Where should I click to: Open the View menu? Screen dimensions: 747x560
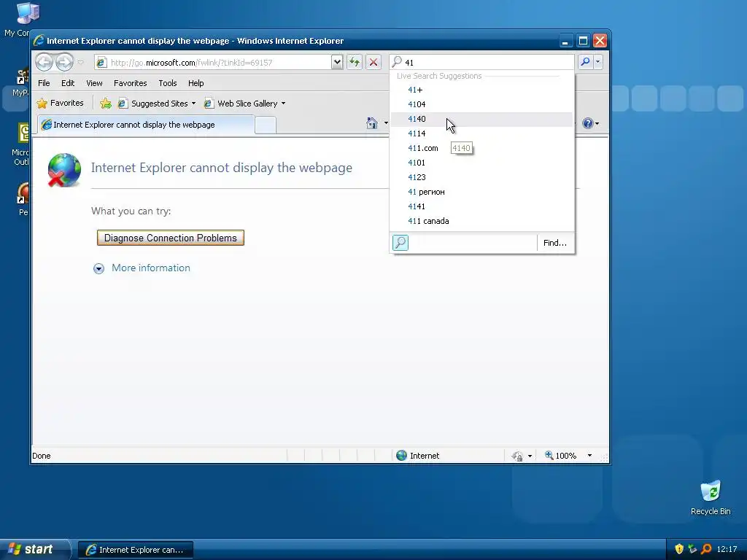(94, 83)
